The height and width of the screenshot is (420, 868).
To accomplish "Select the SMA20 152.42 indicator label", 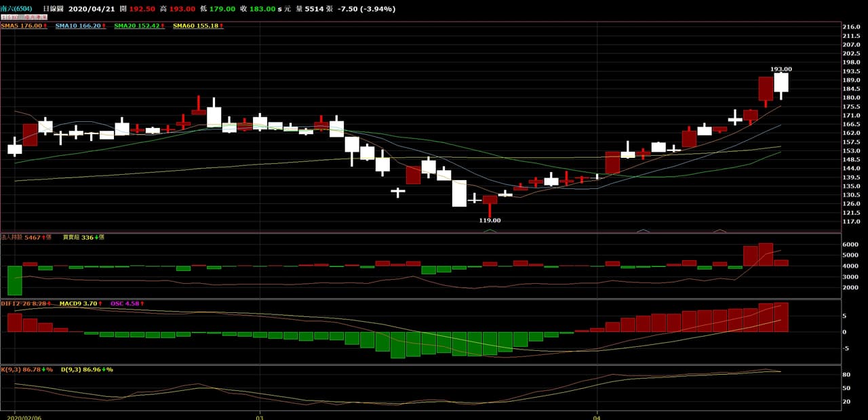I will (x=140, y=26).
